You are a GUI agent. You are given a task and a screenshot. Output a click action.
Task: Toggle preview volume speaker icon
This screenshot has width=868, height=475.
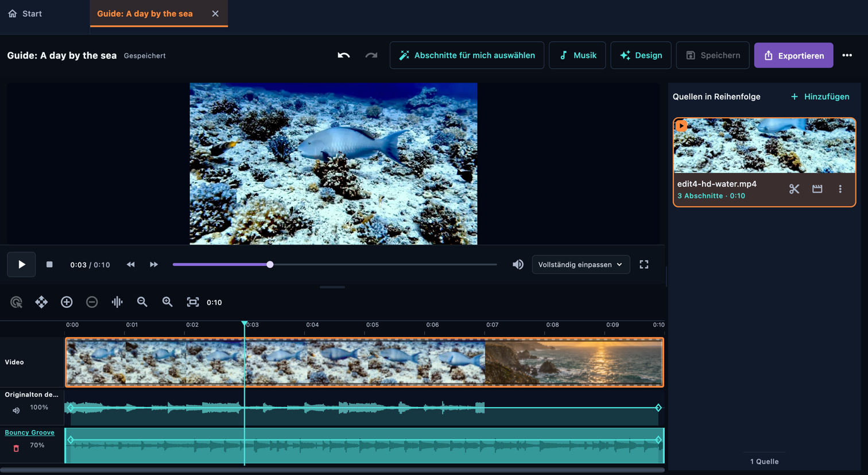pyautogui.click(x=518, y=265)
